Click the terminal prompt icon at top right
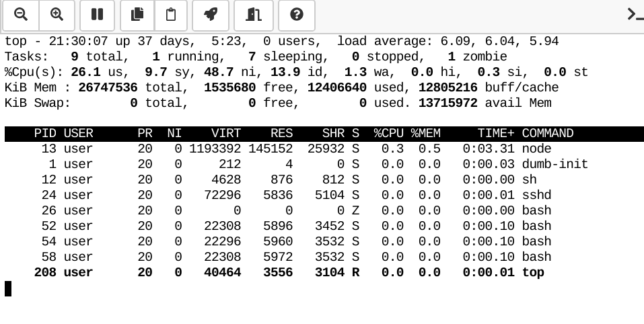 pos(635,14)
